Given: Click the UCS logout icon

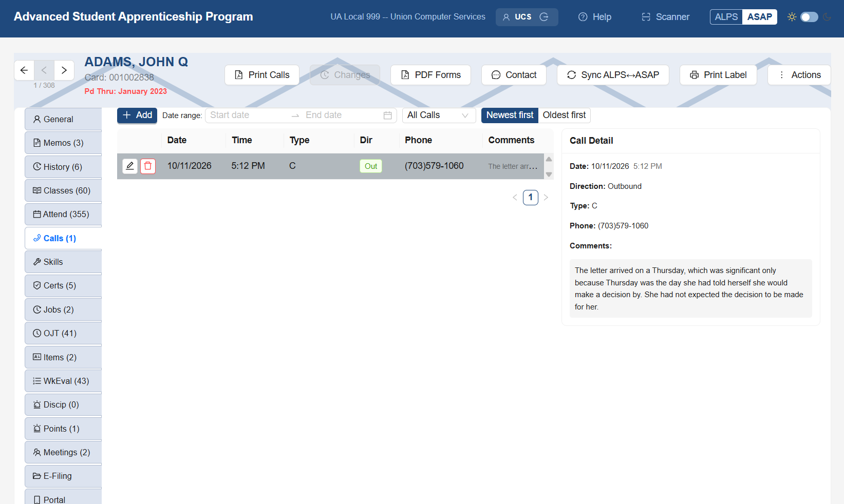Looking at the screenshot, I should point(544,17).
